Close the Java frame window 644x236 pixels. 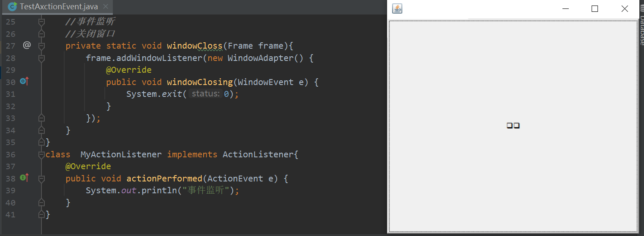point(625,8)
